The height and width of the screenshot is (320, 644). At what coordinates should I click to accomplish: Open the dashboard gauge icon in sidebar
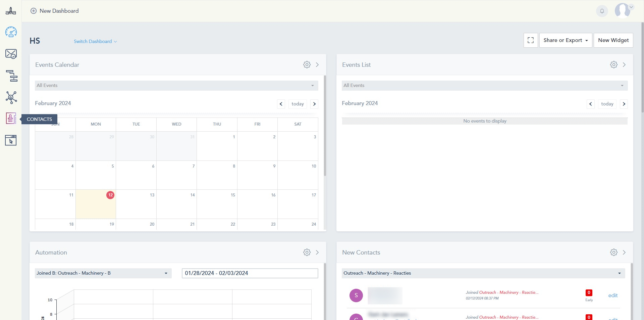pyautogui.click(x=11, y=32)
